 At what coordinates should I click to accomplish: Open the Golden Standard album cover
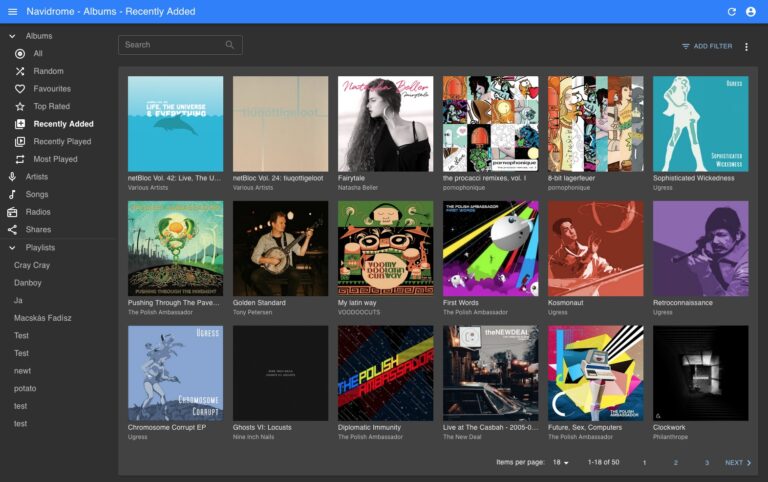click(x=280, y=248)
